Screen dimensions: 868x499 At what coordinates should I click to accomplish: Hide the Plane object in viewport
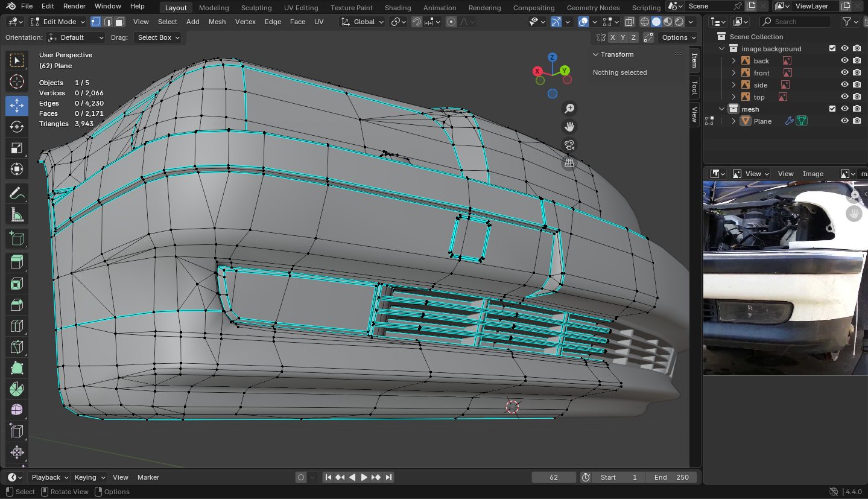point(844,121)
